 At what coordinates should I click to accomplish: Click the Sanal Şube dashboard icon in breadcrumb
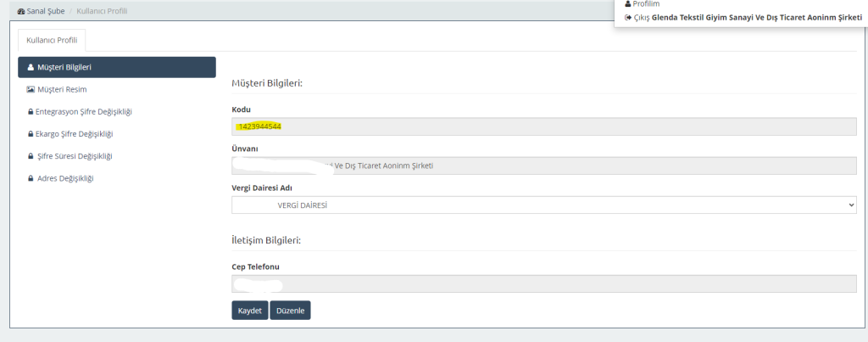click(x=21, y=11)
